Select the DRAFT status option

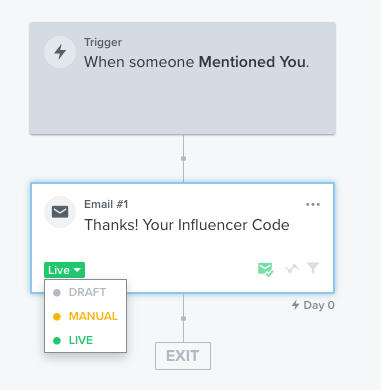85,292
